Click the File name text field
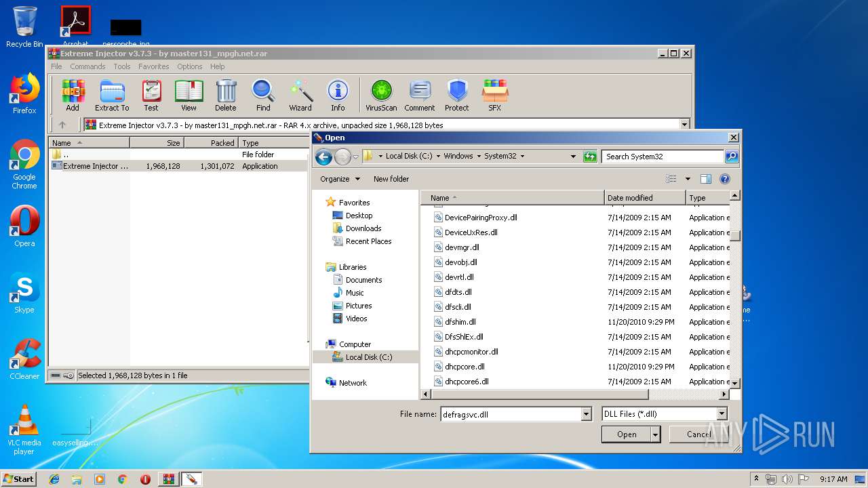Screen dimensions: 868x488 [x=511, y=414]
